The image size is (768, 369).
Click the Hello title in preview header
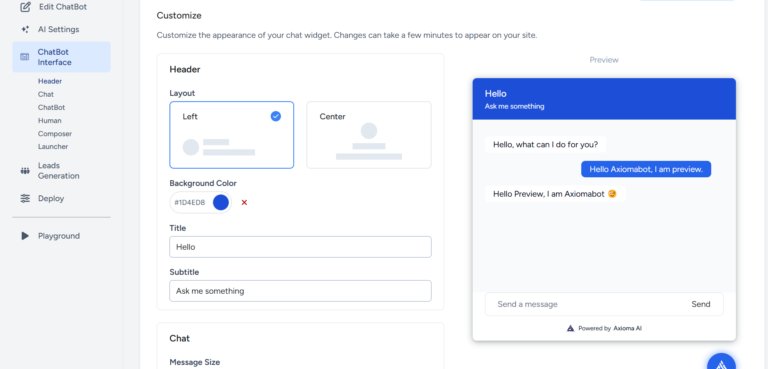click(496, 94)
